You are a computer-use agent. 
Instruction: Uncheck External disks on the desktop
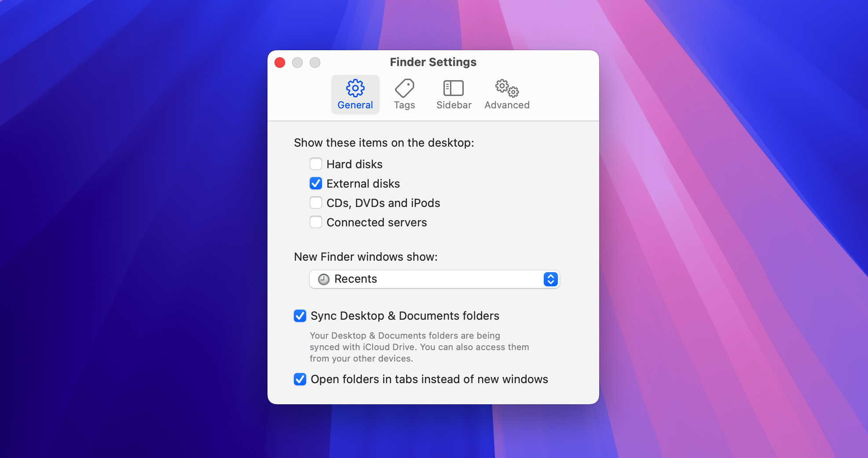pos(316,184)
